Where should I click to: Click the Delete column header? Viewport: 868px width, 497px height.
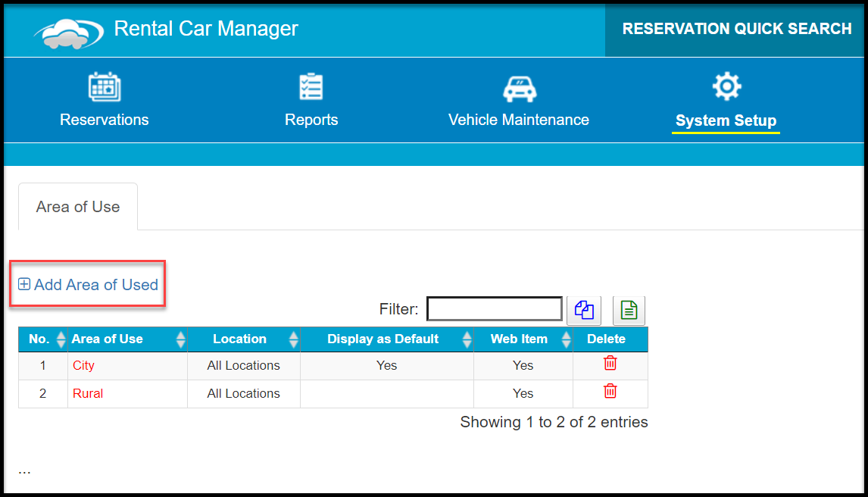(x=606, y=339)
